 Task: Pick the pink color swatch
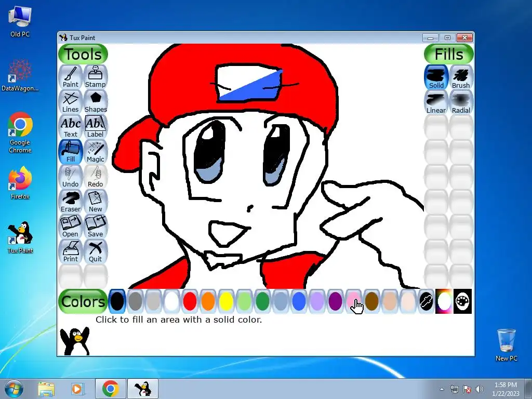[x=353, y=301]
